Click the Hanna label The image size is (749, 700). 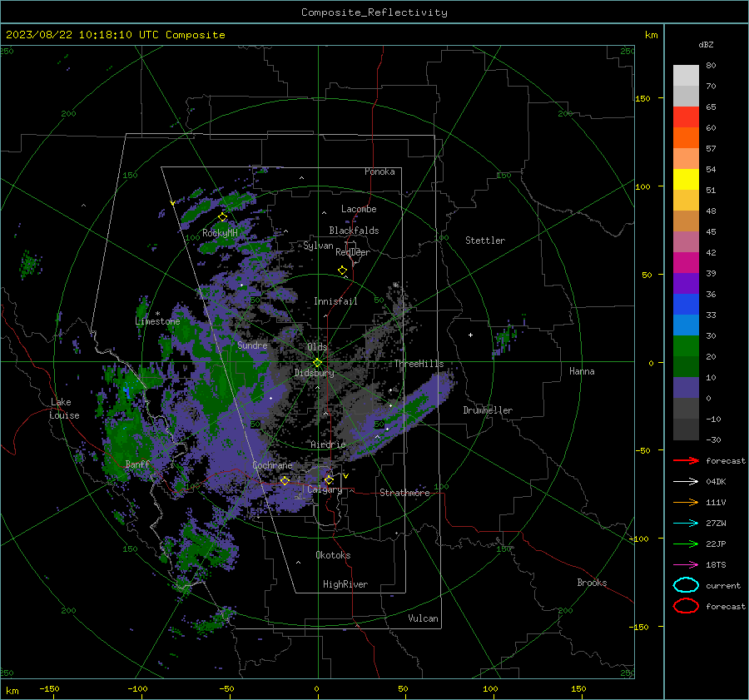[582, 371]
